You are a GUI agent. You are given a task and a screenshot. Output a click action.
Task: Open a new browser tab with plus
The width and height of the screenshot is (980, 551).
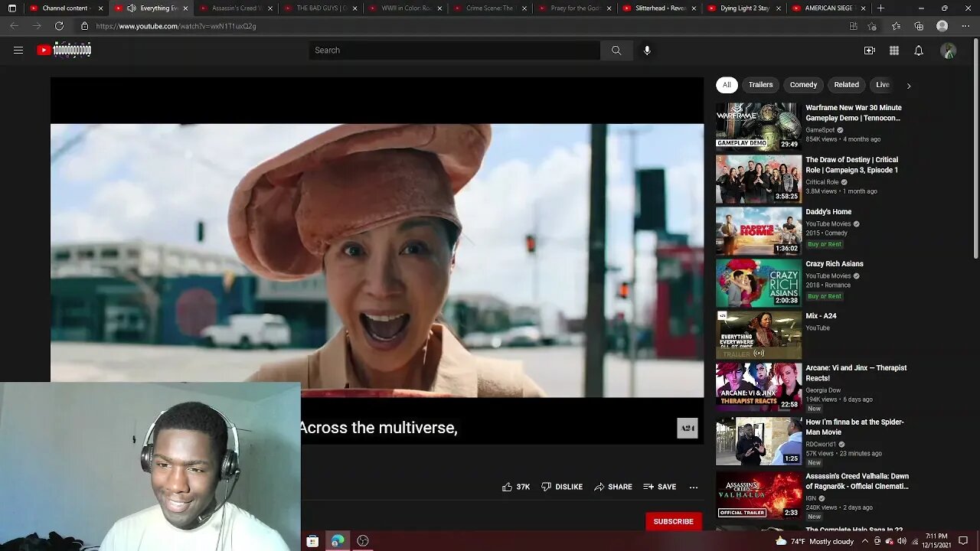pos(880,8)
